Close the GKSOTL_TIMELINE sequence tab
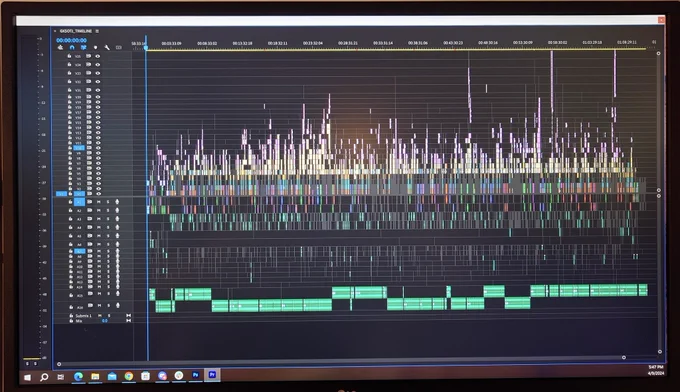Viewport: 680px width, 392px height. [55, 31]
